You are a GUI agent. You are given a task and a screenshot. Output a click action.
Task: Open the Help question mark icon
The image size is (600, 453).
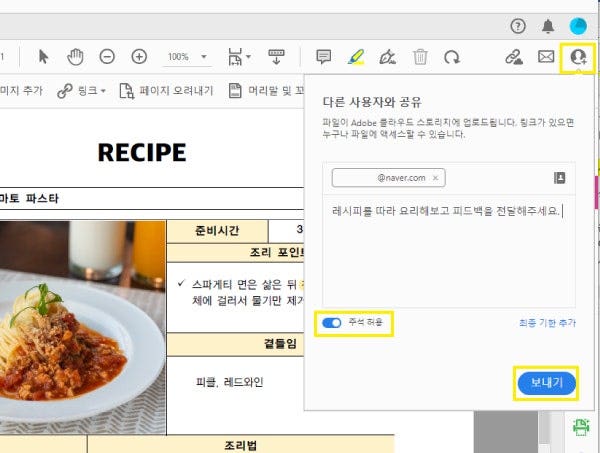click(x=518, y=26)
